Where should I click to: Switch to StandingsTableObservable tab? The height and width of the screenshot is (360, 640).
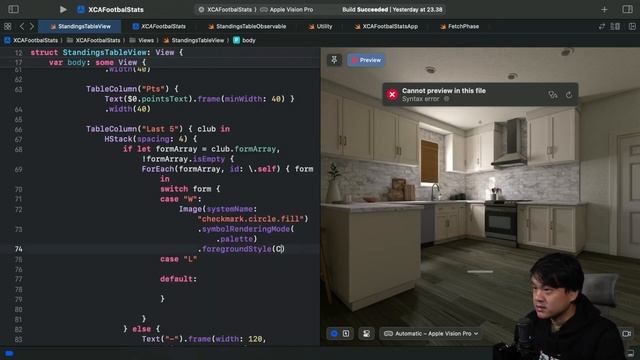tap(247, 27)
